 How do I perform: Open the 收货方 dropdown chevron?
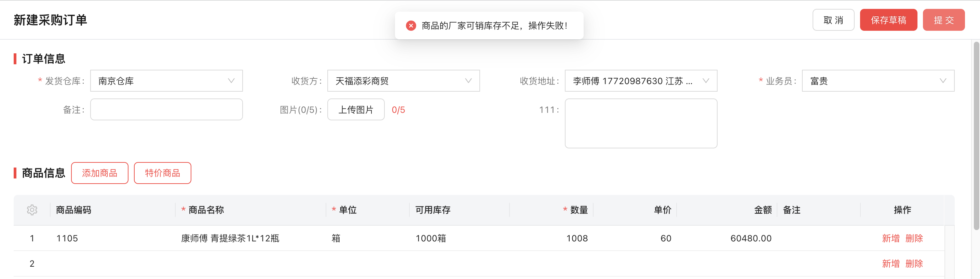click(468, 81)
